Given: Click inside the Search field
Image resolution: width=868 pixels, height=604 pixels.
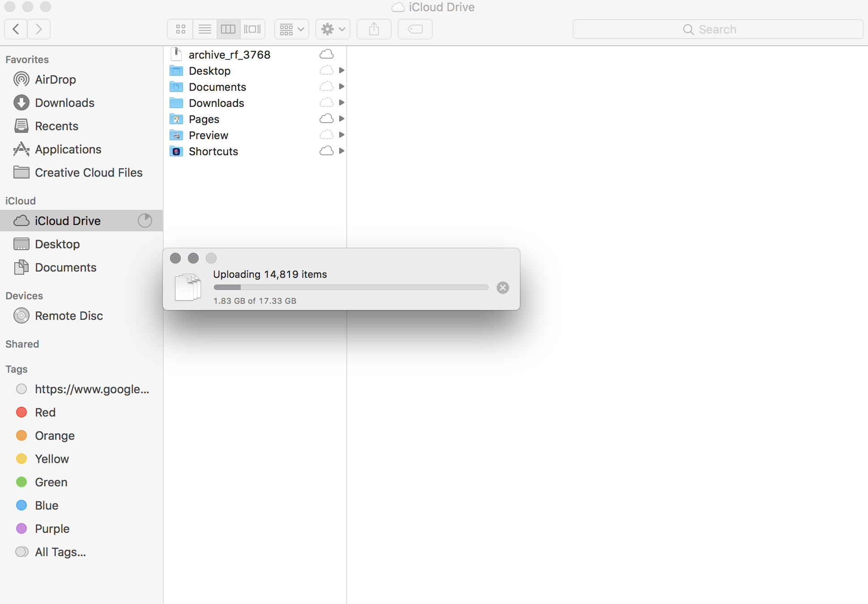Looking at the screenshot, I should 718,29.
